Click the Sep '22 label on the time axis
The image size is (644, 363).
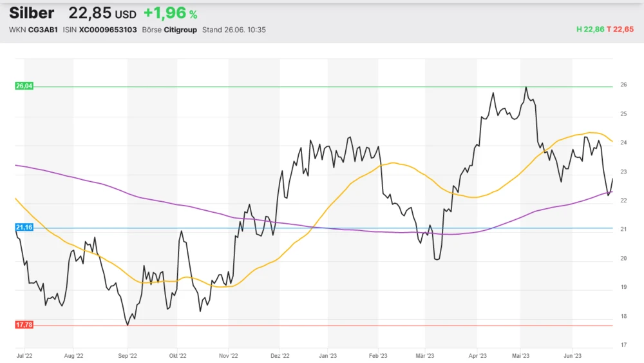128,355
